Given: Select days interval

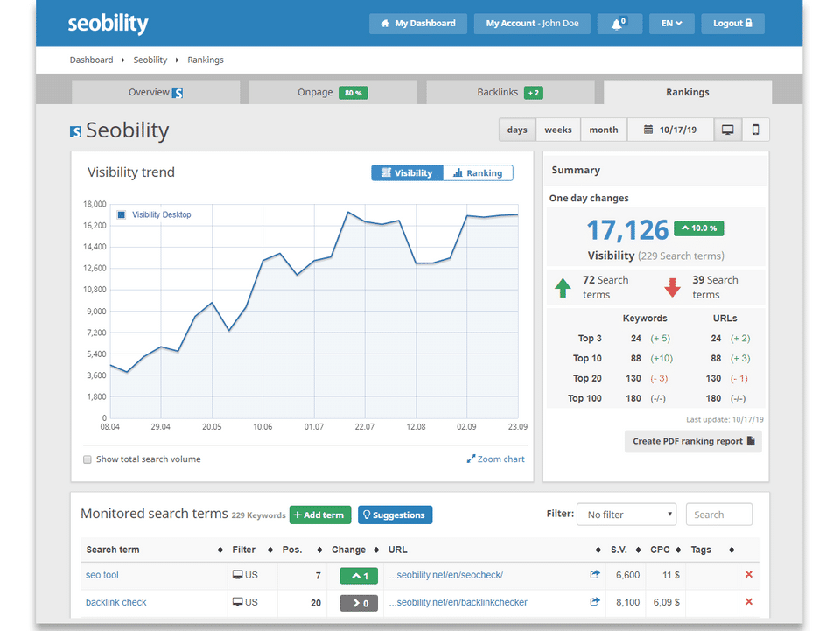Looking at the screenshot, I should [x=517, y=130].
